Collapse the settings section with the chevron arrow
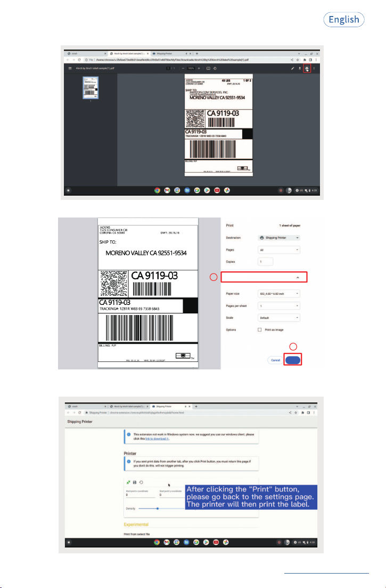 pos(298,278)
